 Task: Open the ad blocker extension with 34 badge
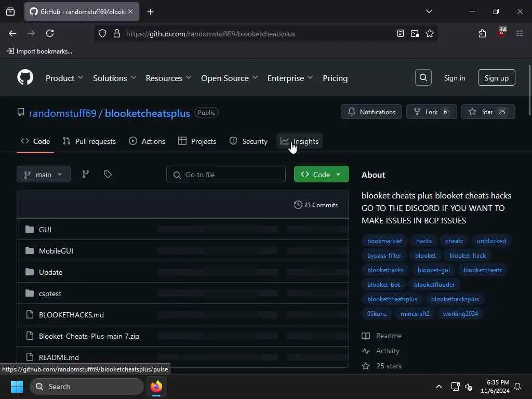[x=501, y=33]
